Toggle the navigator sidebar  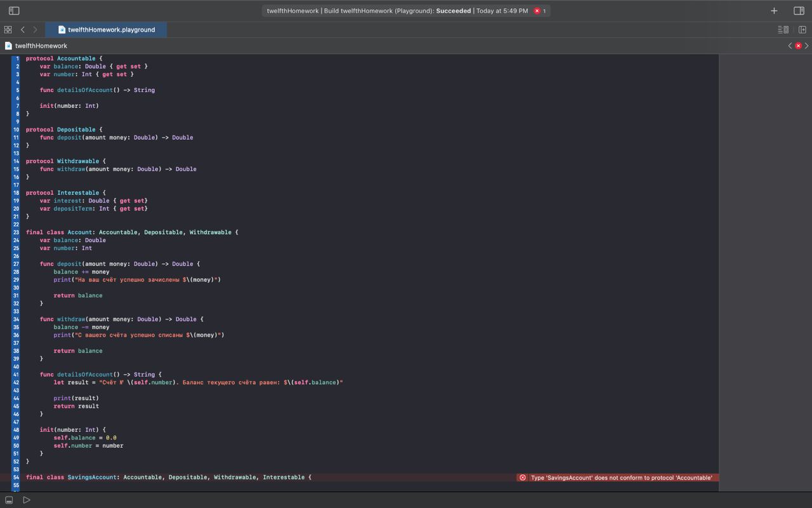point(14,11)
